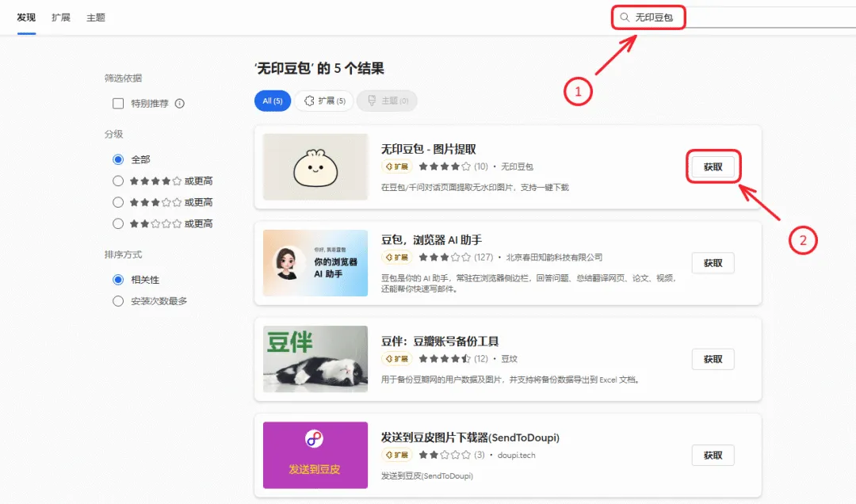This screenshot has height=504, width=856.
Task: Click 获取 for 无印豆包 - 图片提取
Action: click(713, 167)
